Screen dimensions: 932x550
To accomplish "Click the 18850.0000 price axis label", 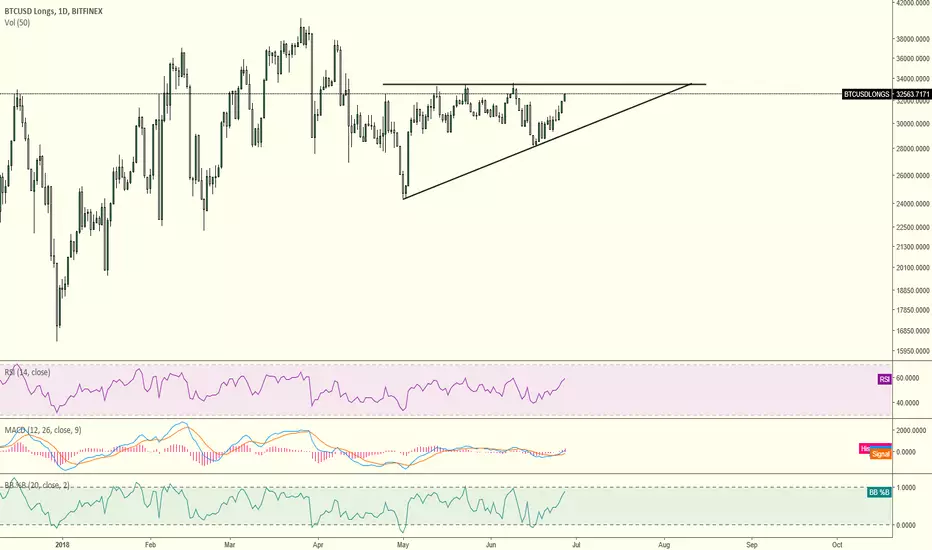I will pos(913,290).
